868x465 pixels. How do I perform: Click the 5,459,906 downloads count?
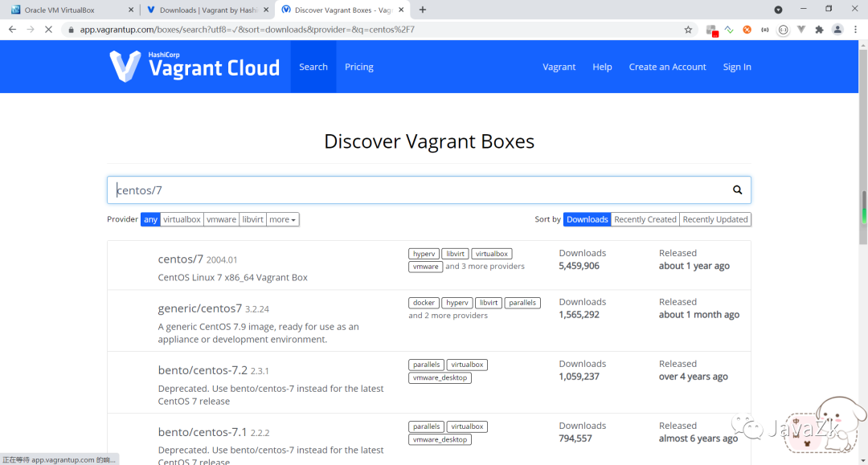(579, 266)
